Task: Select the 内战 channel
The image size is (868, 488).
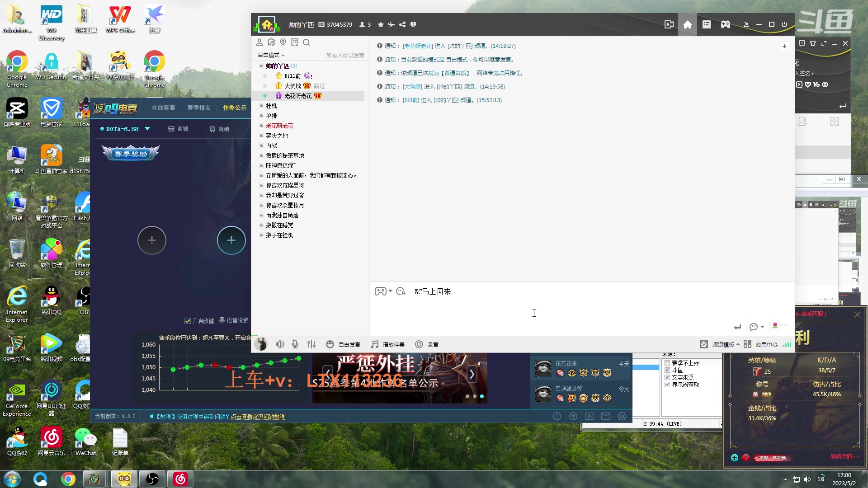Action: pyautogui.click(x=271, y=145)
